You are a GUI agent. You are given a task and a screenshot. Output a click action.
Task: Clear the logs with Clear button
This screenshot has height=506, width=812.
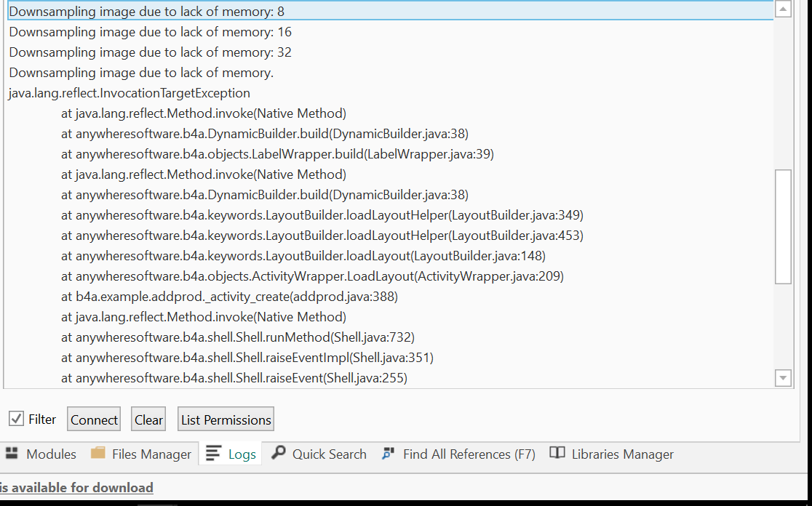pos(148,419)
